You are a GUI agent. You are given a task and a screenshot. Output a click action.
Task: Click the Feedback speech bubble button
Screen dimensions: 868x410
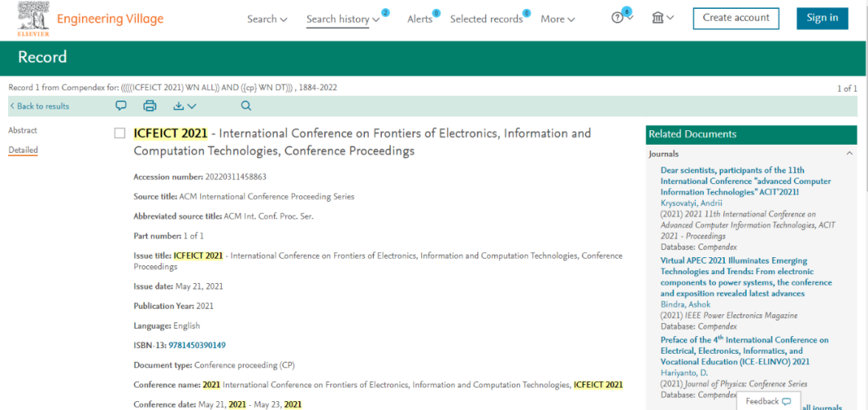pyautogui.click(x=768, y=401)
